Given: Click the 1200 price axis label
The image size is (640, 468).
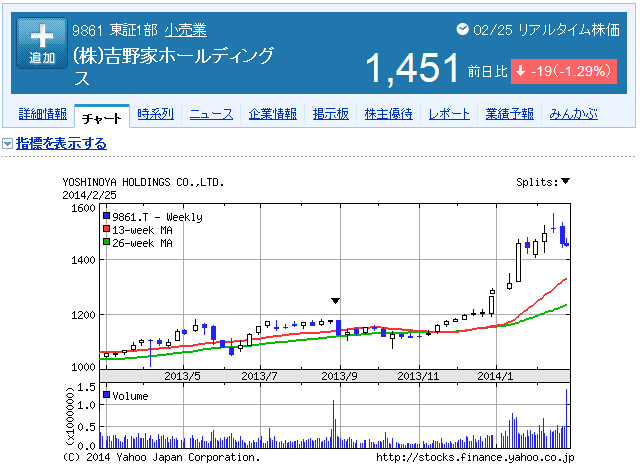Looking at the screenshot, I should (83, 315).
